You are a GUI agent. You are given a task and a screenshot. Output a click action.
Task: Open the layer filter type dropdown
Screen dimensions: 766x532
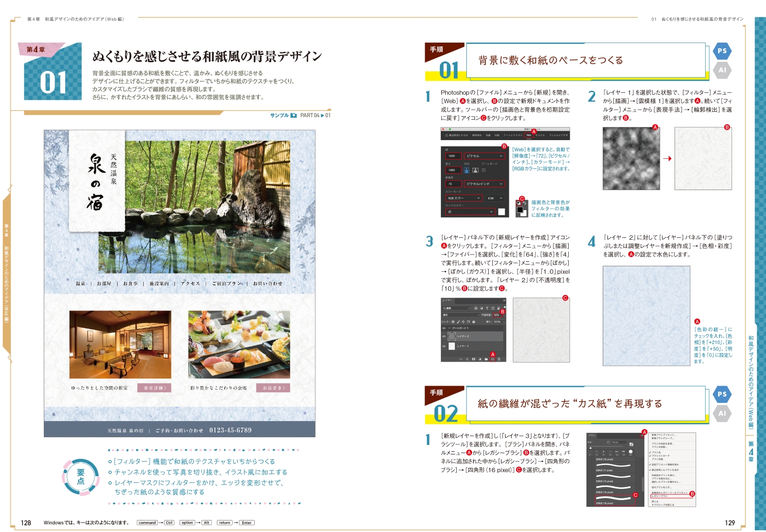456,308
